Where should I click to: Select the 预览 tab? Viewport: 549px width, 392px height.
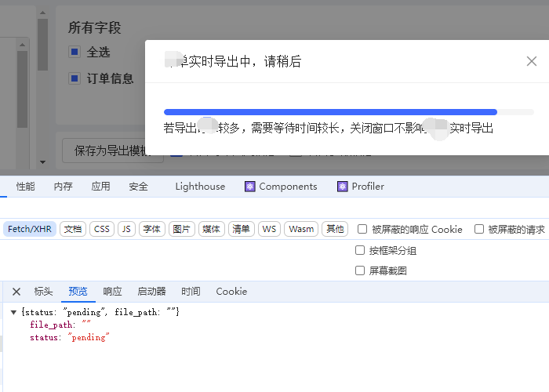pos(78,292)
